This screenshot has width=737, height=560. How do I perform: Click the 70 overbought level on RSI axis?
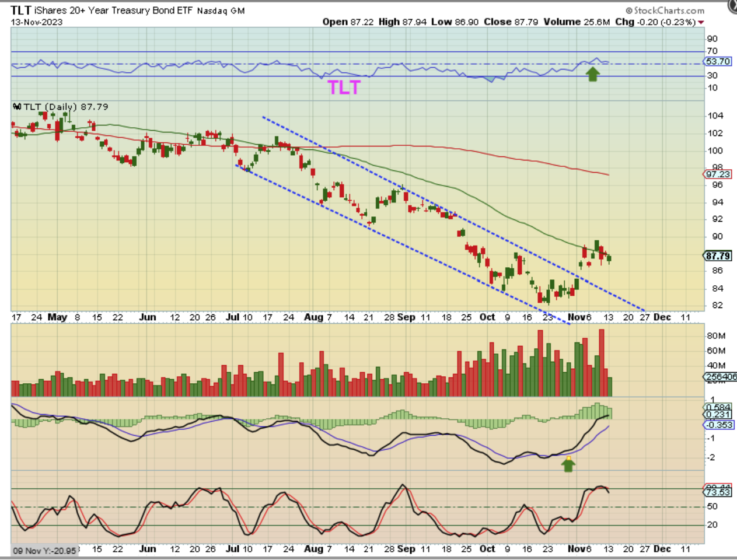pos(712,51)
